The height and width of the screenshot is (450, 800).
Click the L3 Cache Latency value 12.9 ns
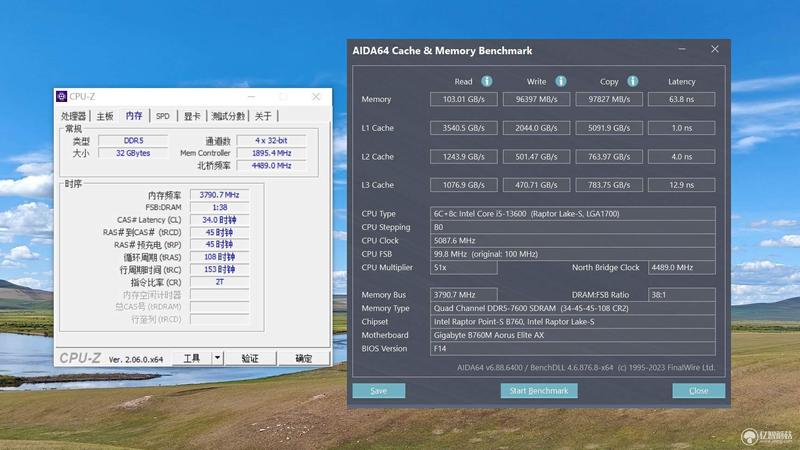[x=681, y=185]
